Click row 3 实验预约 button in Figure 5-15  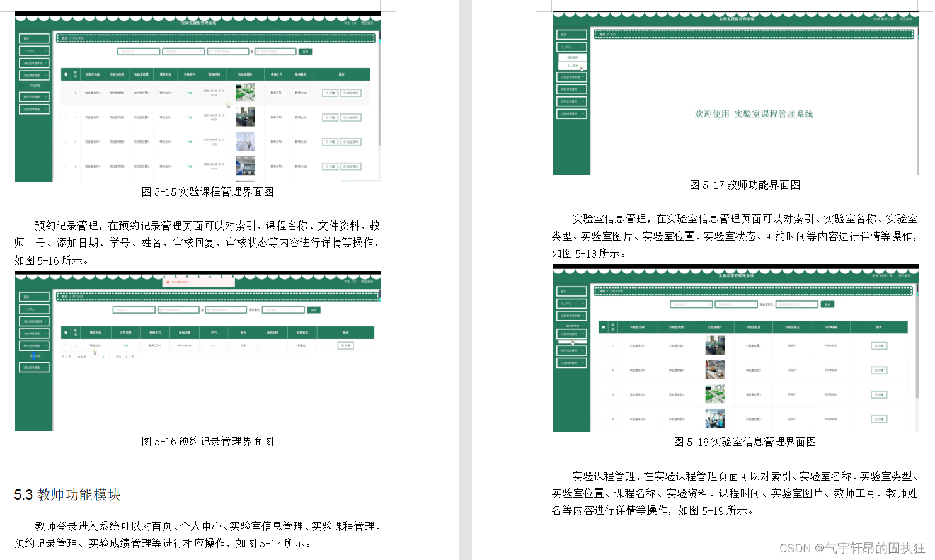click(350, 142)
